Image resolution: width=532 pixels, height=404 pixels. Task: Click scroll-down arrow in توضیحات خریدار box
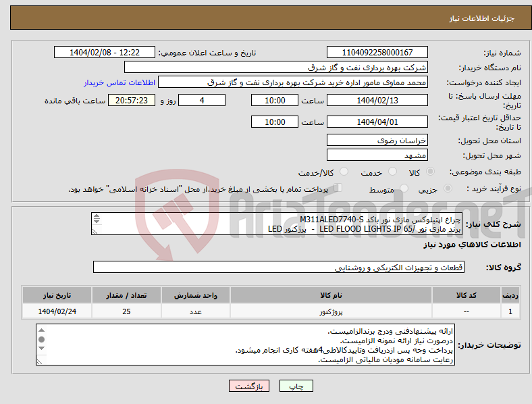(x=41, y=349)
